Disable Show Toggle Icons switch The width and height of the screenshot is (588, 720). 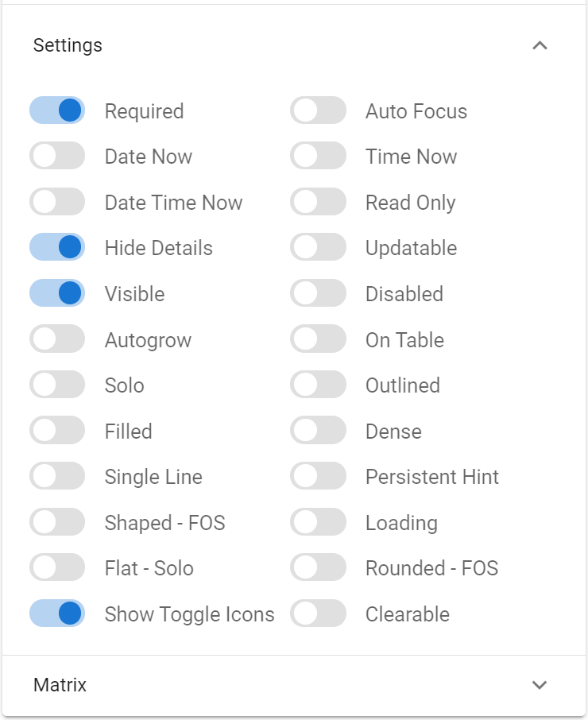pos(57,614)
